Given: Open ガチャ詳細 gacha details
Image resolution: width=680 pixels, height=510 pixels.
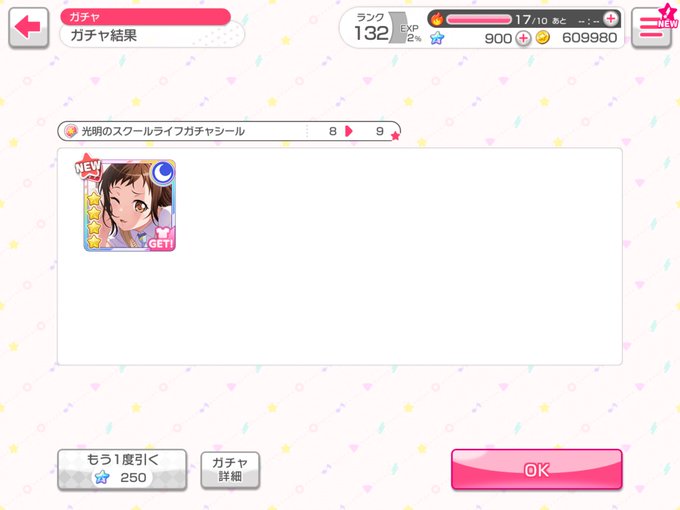Looking at the screenshot, I should pos(230,470).
